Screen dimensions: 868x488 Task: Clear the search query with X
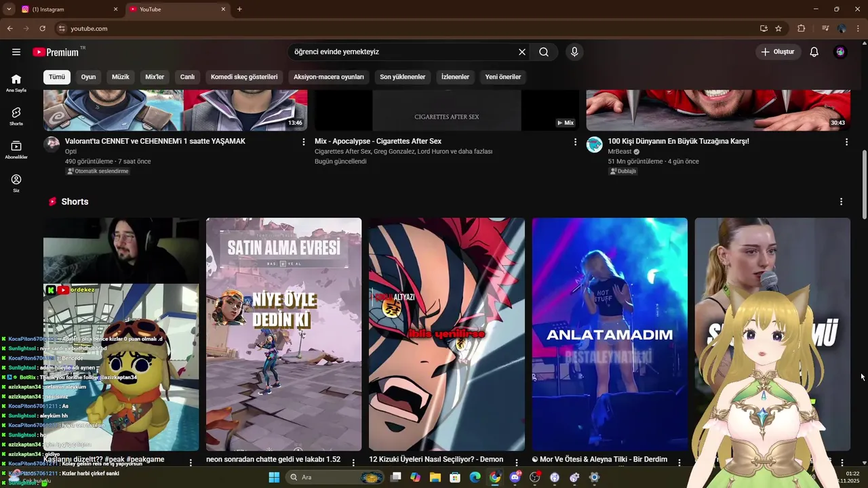pyautogui.click(x=522, y=52)
